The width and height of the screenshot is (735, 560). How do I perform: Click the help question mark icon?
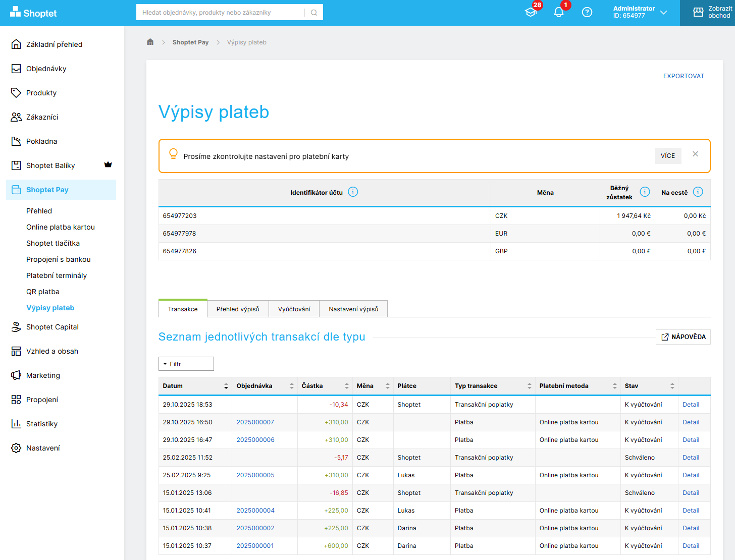pyautogui.click(x=587, y=13)
